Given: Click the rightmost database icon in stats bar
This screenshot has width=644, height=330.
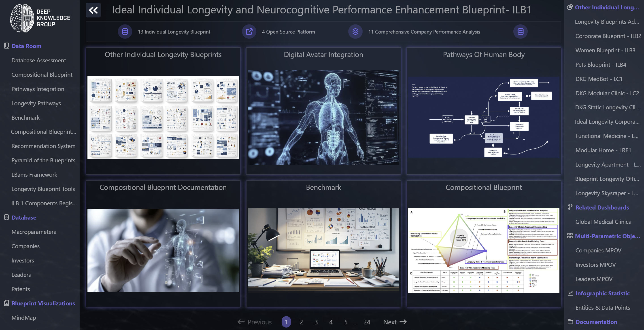Looking at the screenshot, I should pos(520,32).
